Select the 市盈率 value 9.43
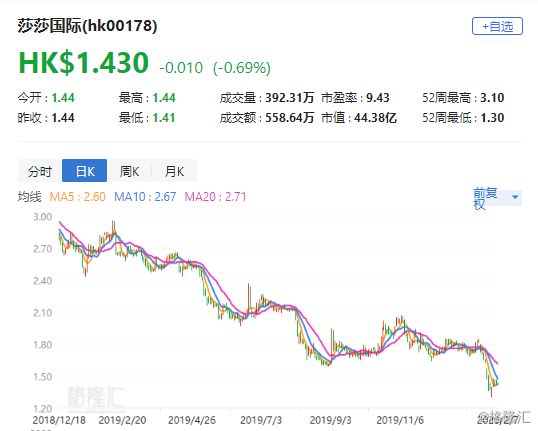538x431 pixels. point(377,98)
